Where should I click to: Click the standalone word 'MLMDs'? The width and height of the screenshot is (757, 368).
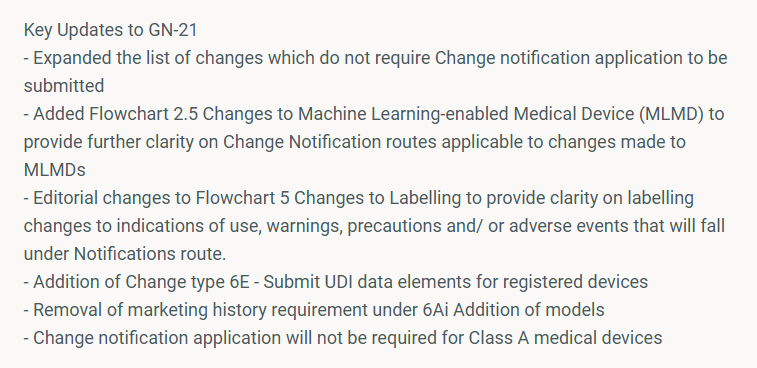tap(55, 170)
